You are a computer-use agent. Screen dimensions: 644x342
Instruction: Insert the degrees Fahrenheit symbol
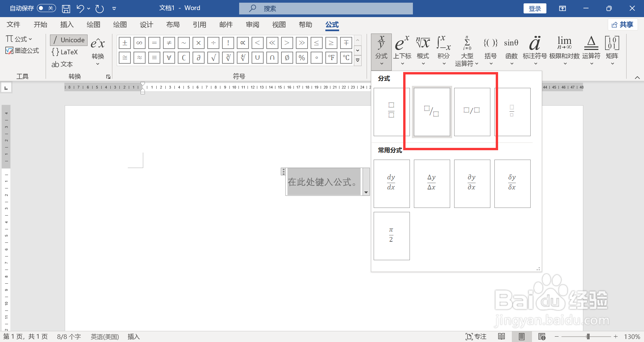click(x=331, y=58)
